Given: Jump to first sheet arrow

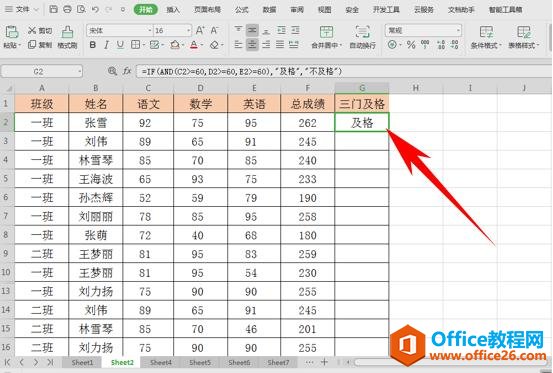Looking at the screenshot, I should click(7, 362).
